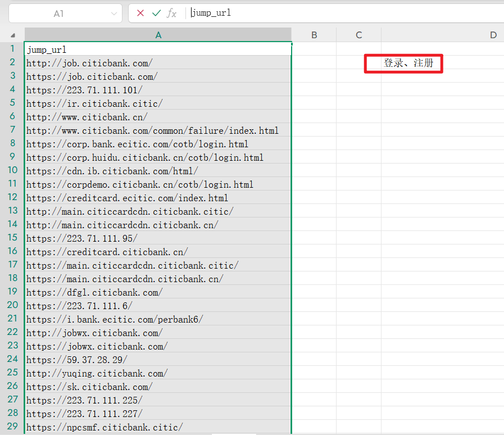The image size is (504, 435).
Task: Click in the formula bar containing jump_url
Action: [344, 13]
